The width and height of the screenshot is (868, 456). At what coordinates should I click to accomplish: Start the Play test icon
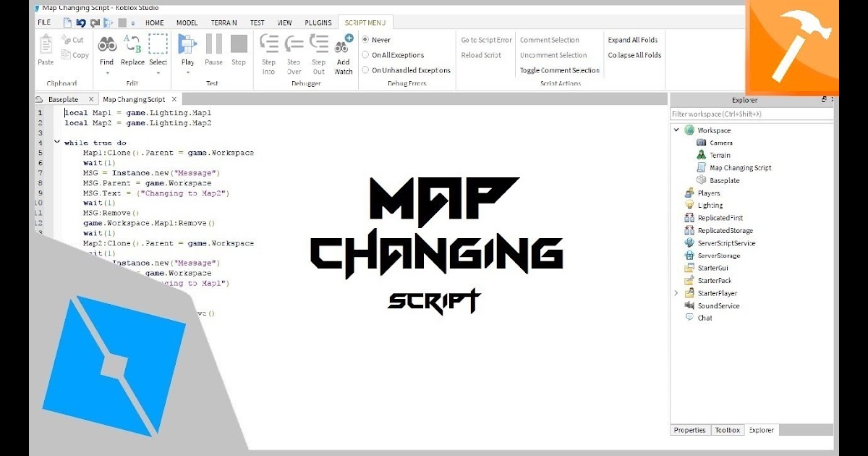[187, 44]
